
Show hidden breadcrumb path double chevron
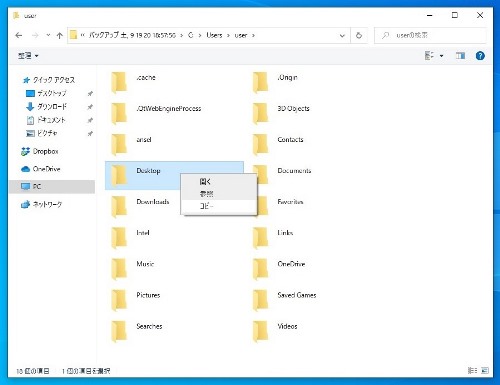point(83,35)
